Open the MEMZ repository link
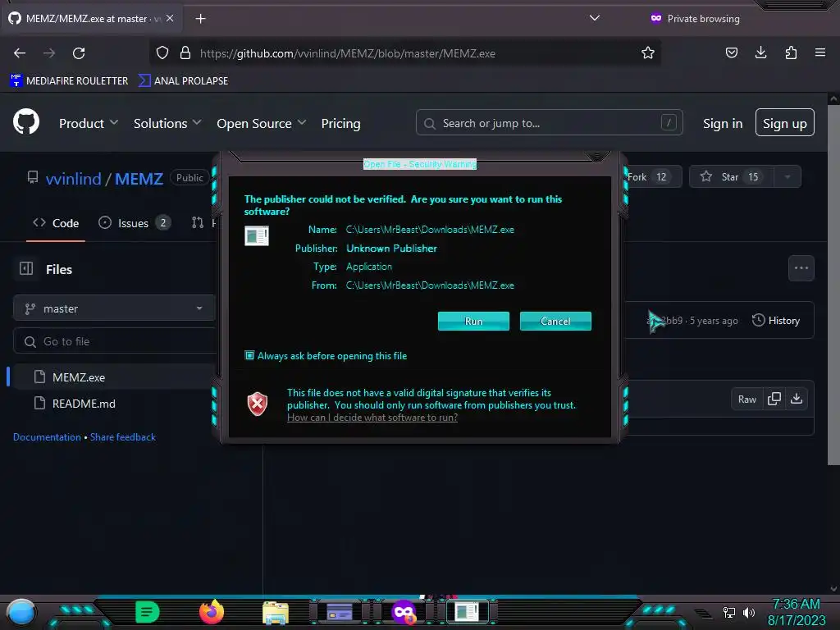This screenshot has height=630, width=840. pos(139,178)
